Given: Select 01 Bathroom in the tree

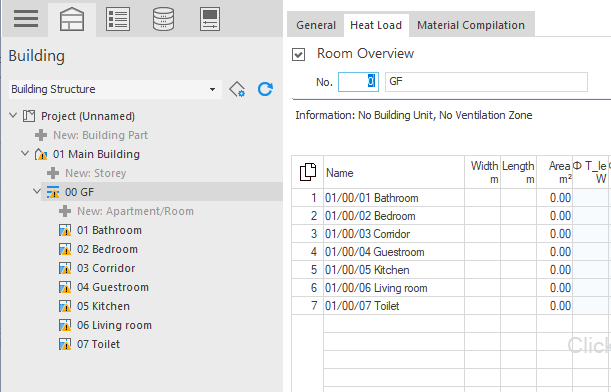Looking at the screenshot, I should pos(109,230).
